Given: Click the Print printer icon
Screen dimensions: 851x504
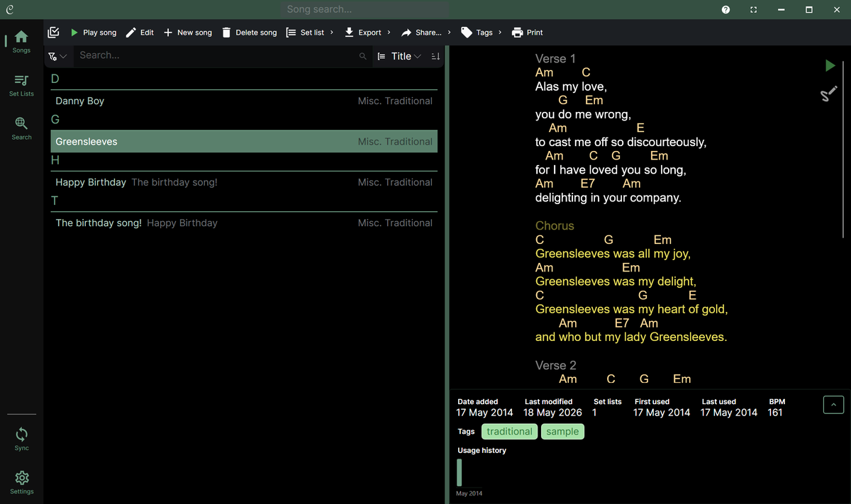Looking at the screenshot, I should (517, 33).
